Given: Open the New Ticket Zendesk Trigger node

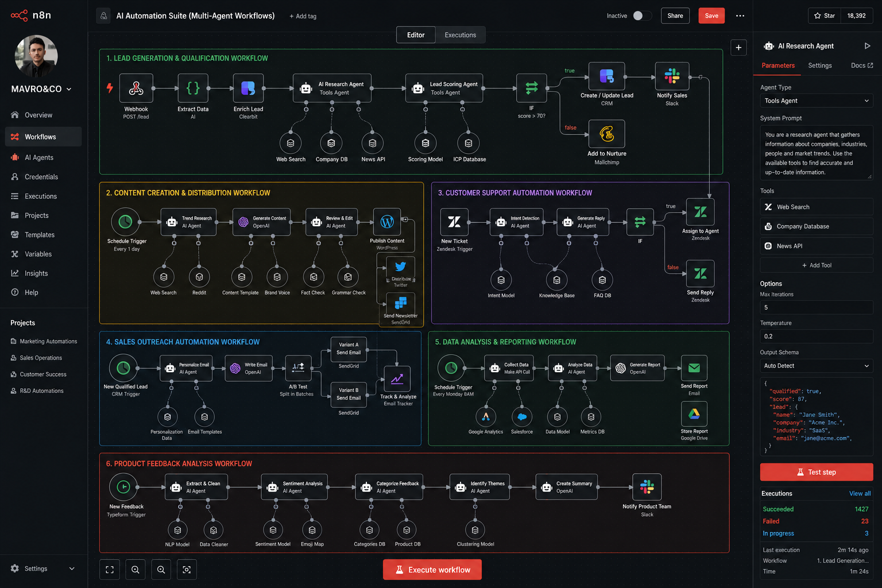Looking at the screenshot, I should (454, 222).
